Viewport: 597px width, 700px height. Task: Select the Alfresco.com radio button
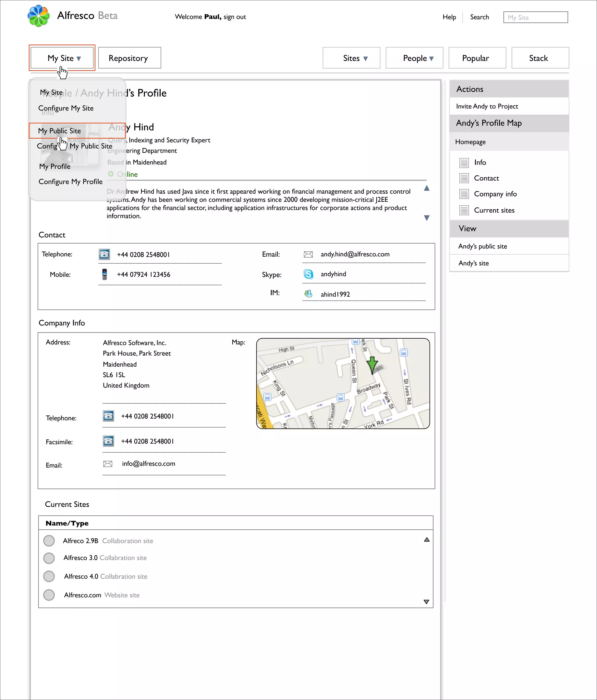[x=49, y=595]
